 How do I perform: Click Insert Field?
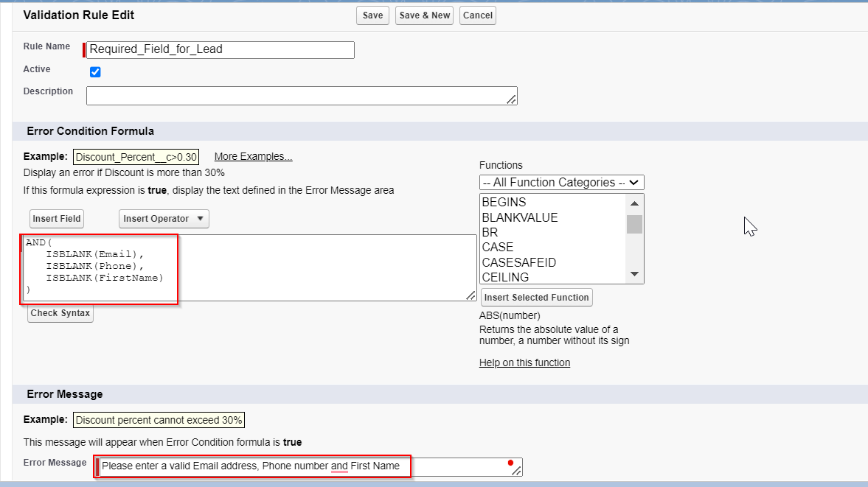(x=56, y=219)
